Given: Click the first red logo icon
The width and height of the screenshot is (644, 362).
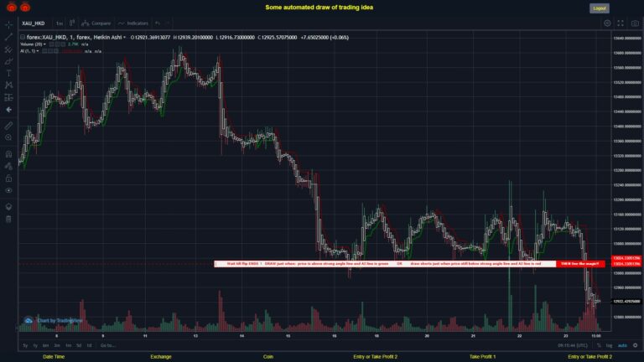Looking at the screenshot, I should (x=12, y=7).
